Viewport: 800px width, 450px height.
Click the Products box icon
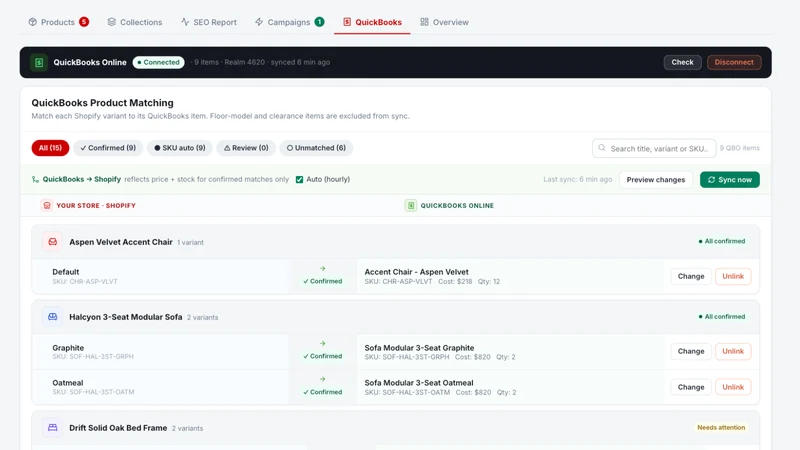click(x=33, y=22)
